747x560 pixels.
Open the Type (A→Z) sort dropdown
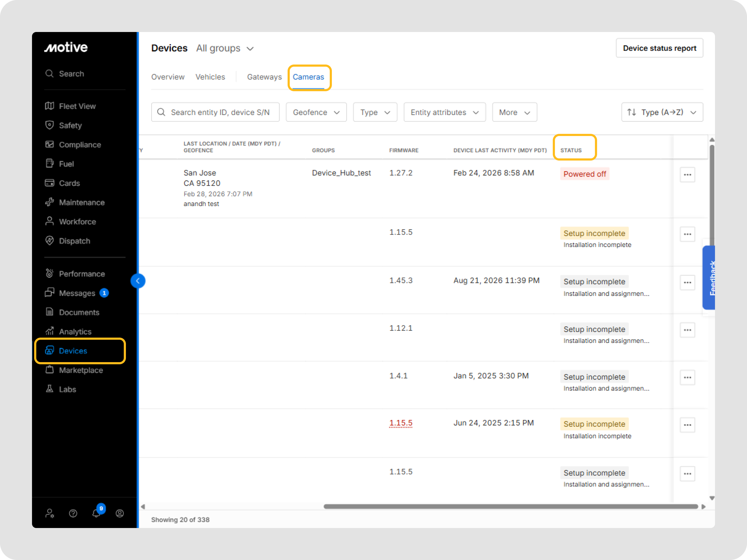click(x=662, y=112)
